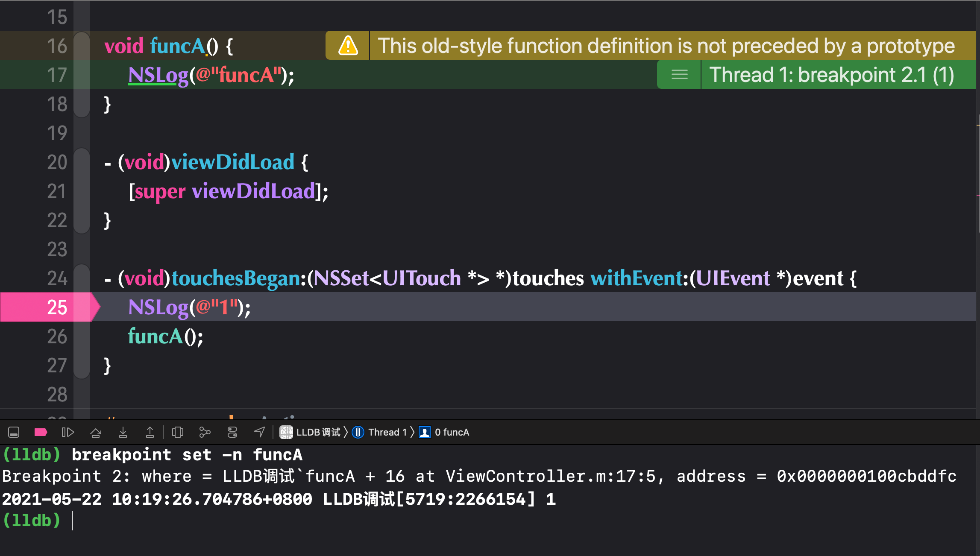Screen dimensions: 980x556
Task: Select the Thread 1: breakpoint 2.1 annotation
Action: click(x=832, y=75)
